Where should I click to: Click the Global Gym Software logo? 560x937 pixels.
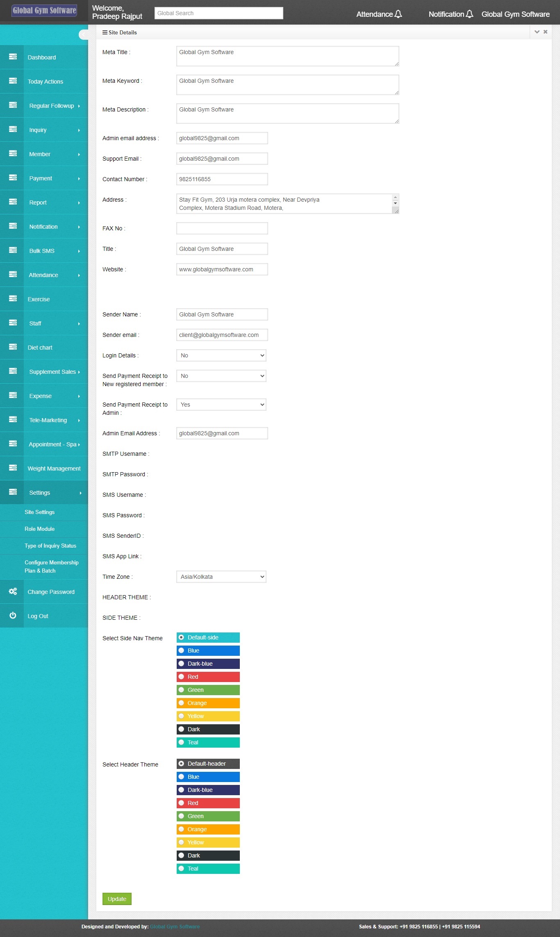(44, 10)
